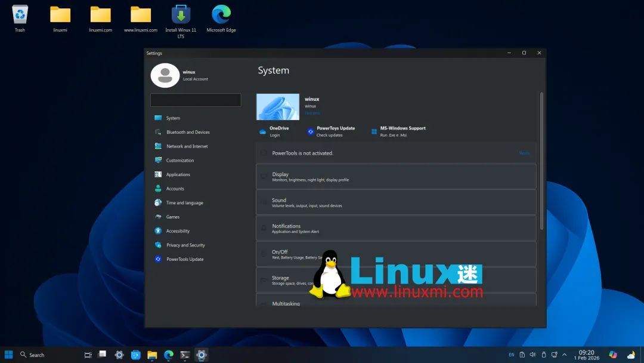Click the weather icon in the tray

pos(631,355)
